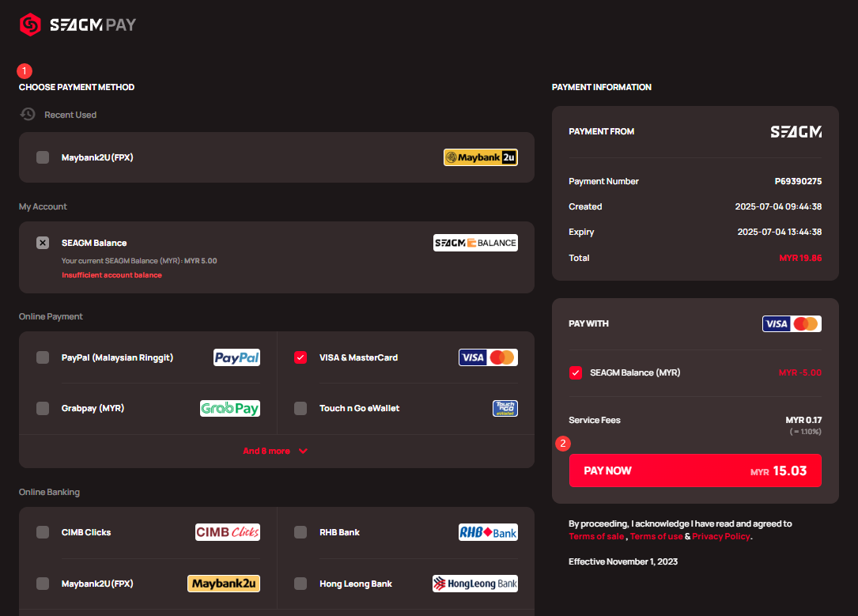The image size is (858, 616).
Task: Click the PAY NOW button
Action: [695, 471]
